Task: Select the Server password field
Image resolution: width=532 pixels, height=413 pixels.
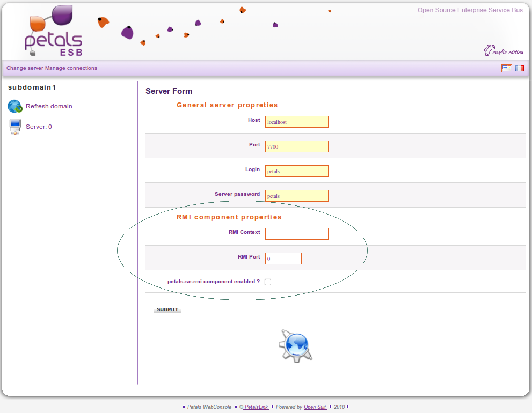Action: tap(296, 196)
